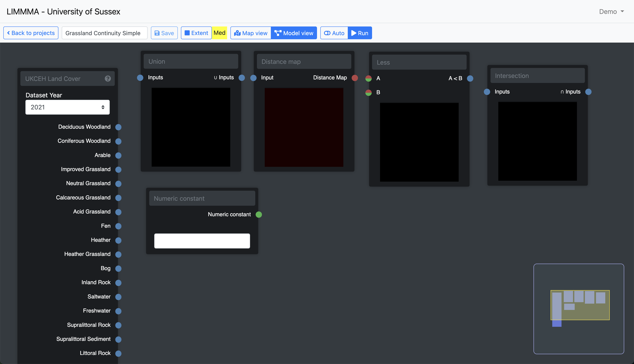Viewport: 634px width, 364px height.
Task: Toggle the Extent button
Action: 196,33
